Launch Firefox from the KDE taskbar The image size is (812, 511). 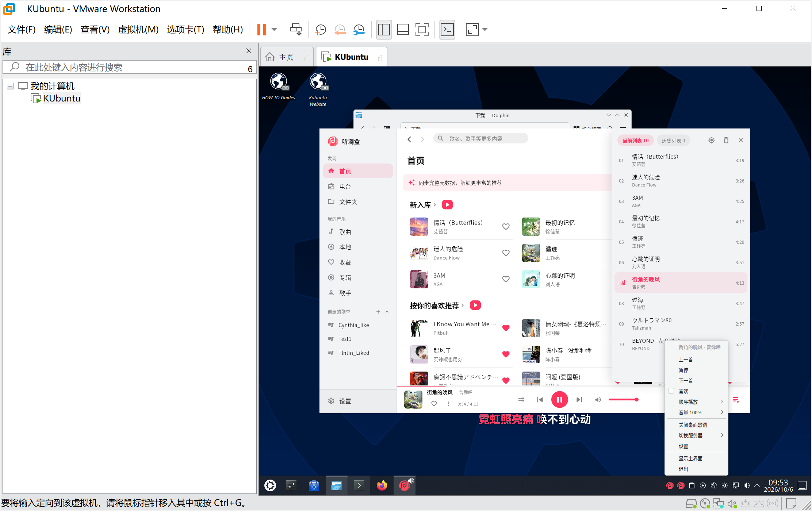pyautogui.click(x=382, y=485)
